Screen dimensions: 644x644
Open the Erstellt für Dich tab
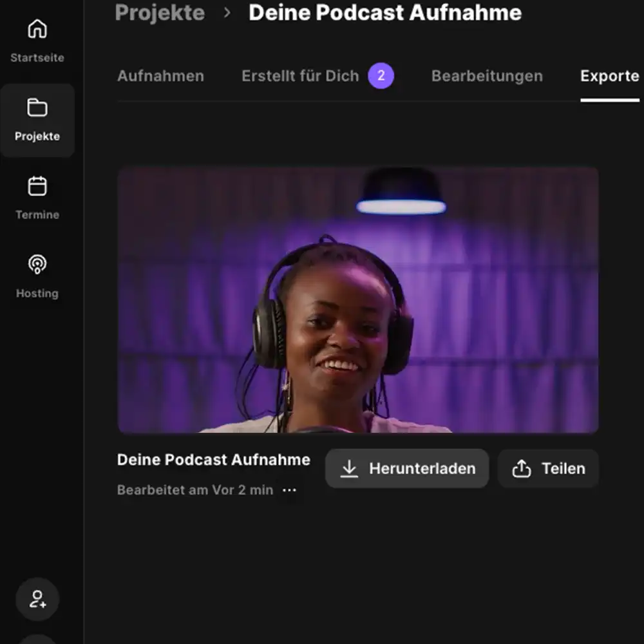(x=300, y=76)
